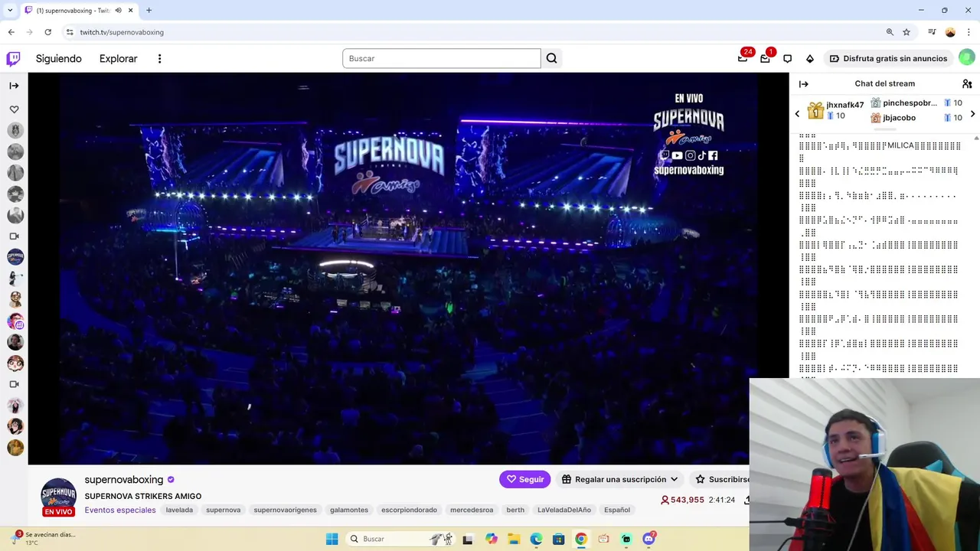Click jhxnafk47 in gift leaderboard
Image resolution: width=980 pixels, height=551 pixels.
pos(845,105)
